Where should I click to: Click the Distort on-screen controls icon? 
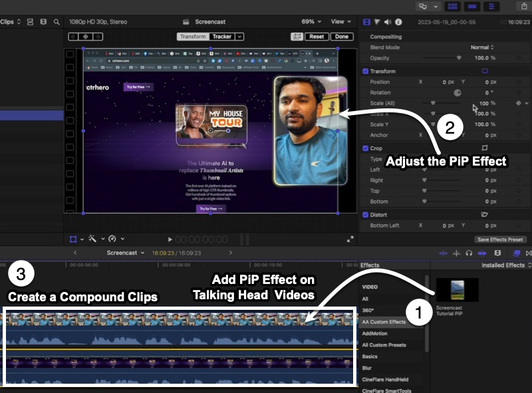click(485, 214)
